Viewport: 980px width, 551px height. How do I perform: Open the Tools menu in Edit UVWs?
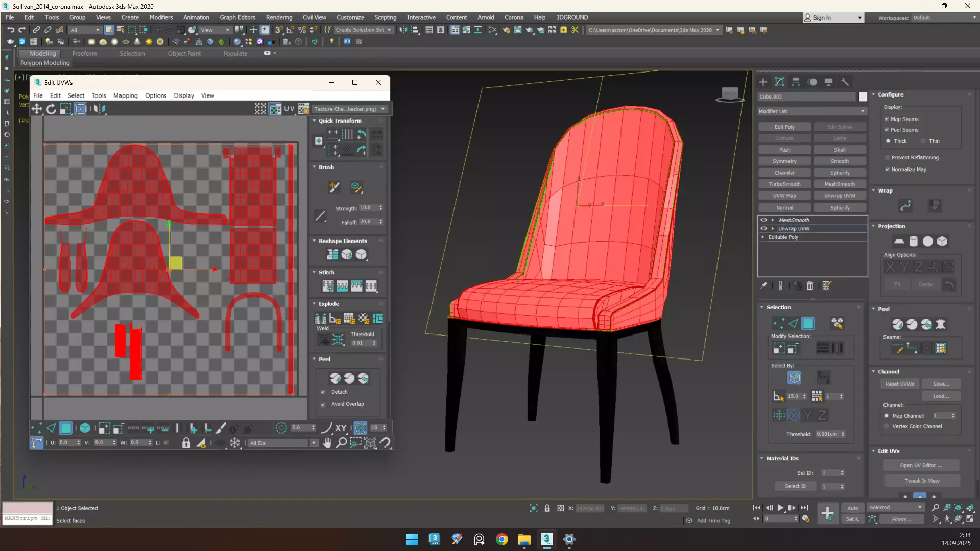(x=99, y=95)
